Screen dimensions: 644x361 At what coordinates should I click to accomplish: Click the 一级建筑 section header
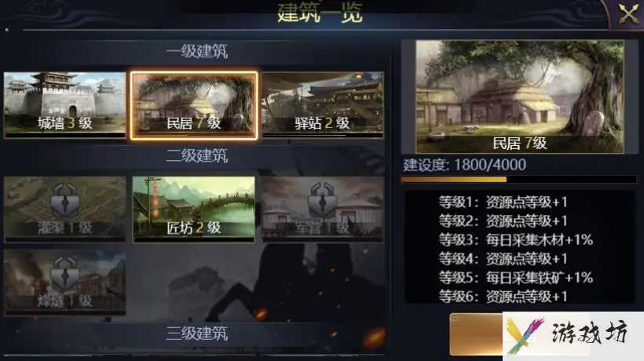click(196, 52)
